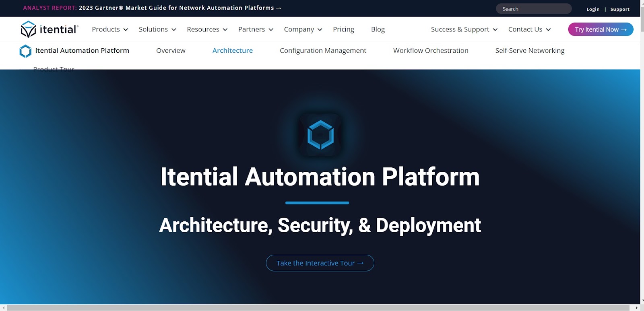Expand the Resources dropdown chevron
This screenshot has height=311, width=644.
tap(225, 30)
